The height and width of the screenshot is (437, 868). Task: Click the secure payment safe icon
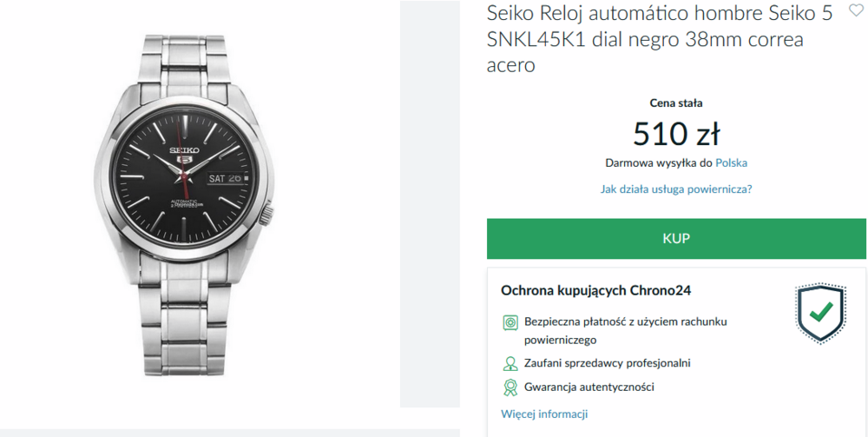pyautogui.click(x=510, y=323)
